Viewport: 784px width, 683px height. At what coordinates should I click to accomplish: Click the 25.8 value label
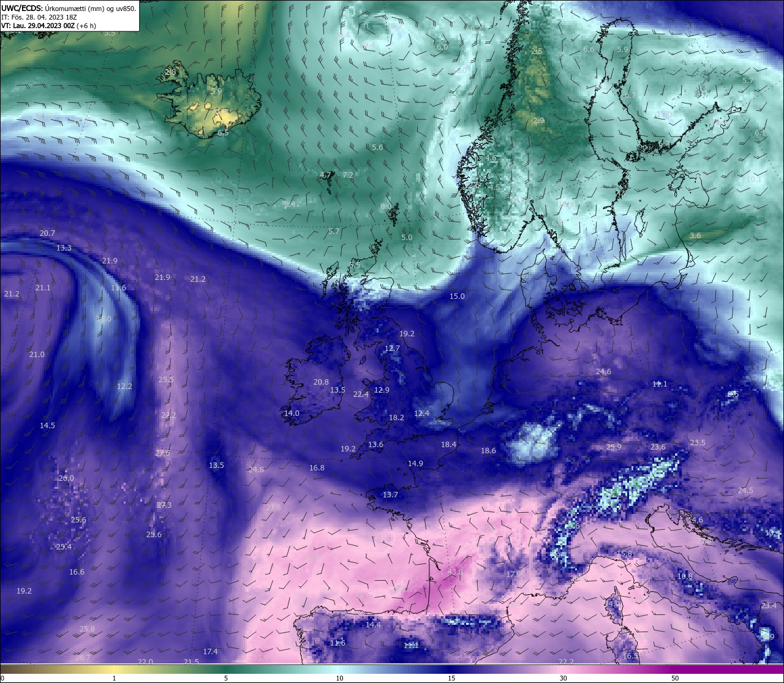point(87,628)
